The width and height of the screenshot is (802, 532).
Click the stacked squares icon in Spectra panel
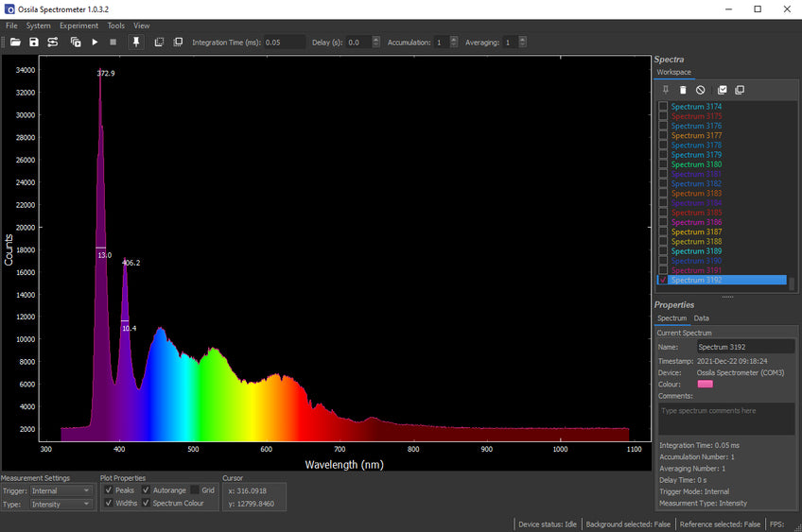click(740, 90)
